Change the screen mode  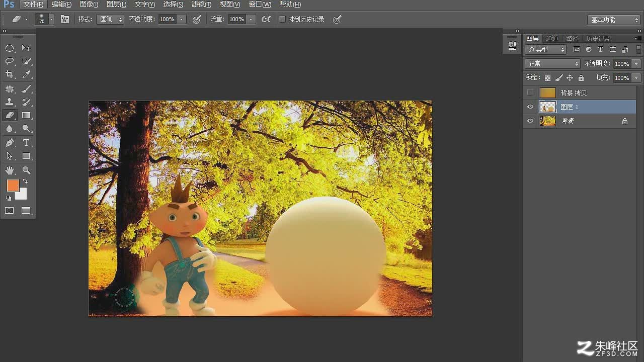27,211
